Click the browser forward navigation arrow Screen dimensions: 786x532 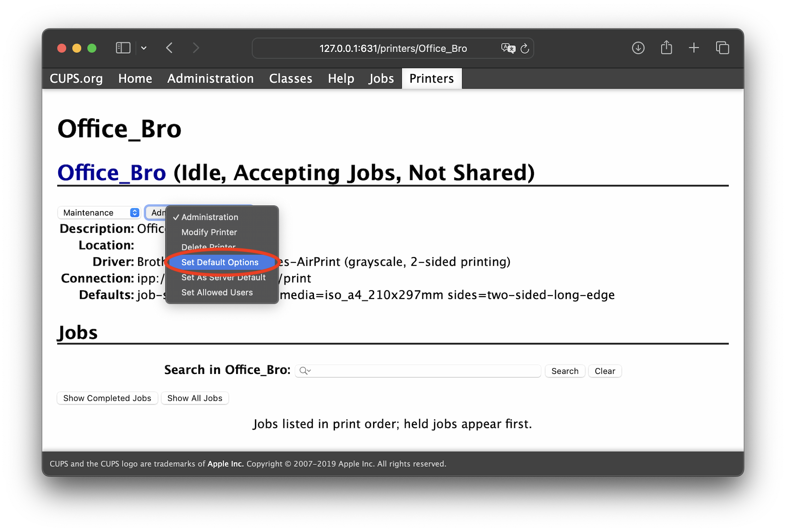pyautogui.click(x=195, y=49)
